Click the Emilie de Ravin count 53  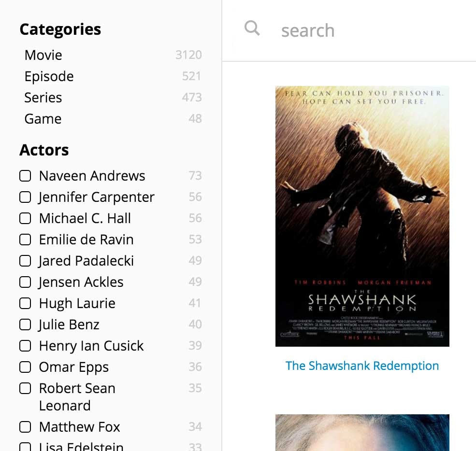195,240
